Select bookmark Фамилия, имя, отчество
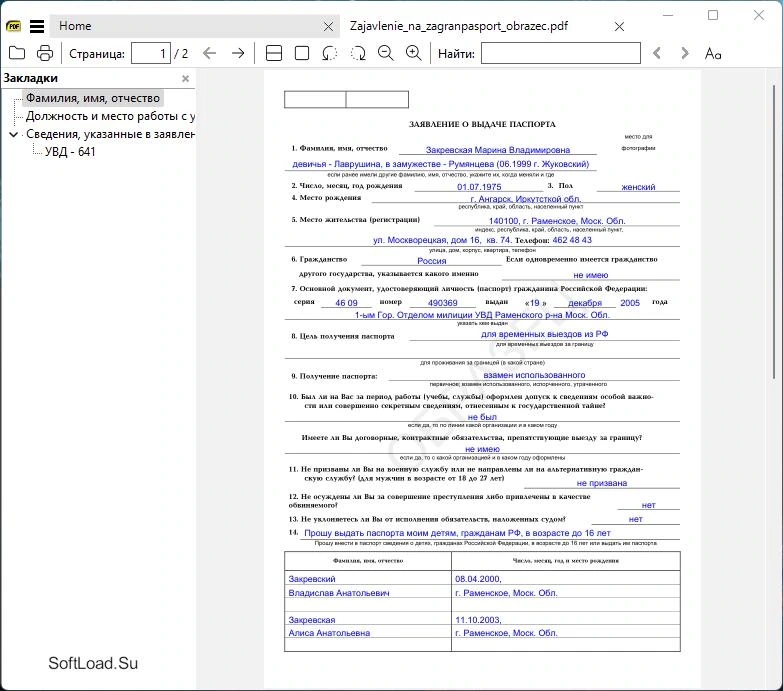Screen dimensions: 783x691 coord(93,98)
